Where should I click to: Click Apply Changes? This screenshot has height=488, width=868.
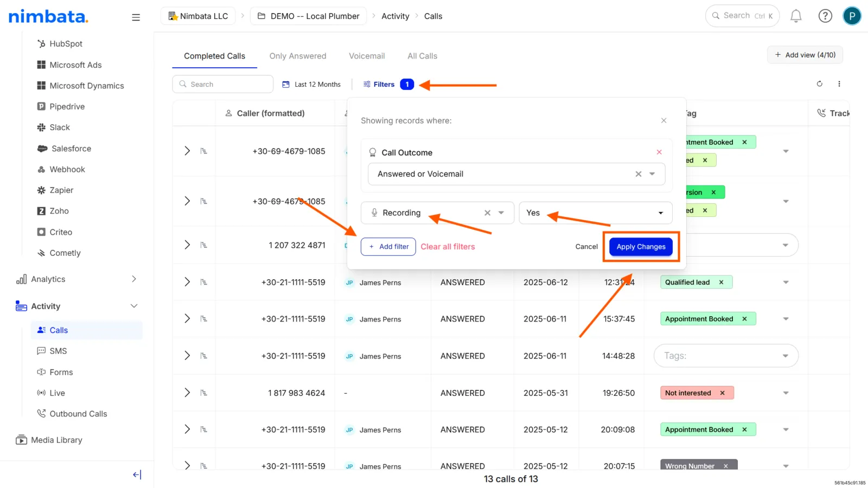pos(641,247)
